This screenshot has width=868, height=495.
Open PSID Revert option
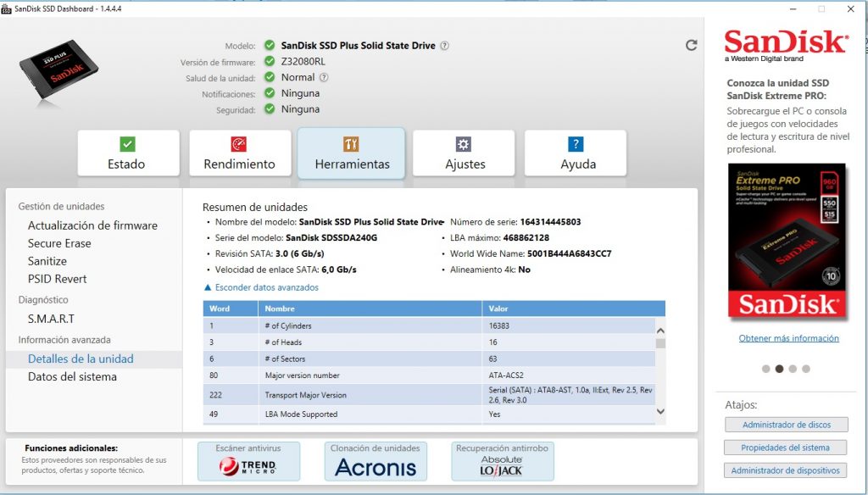(57, 279)
